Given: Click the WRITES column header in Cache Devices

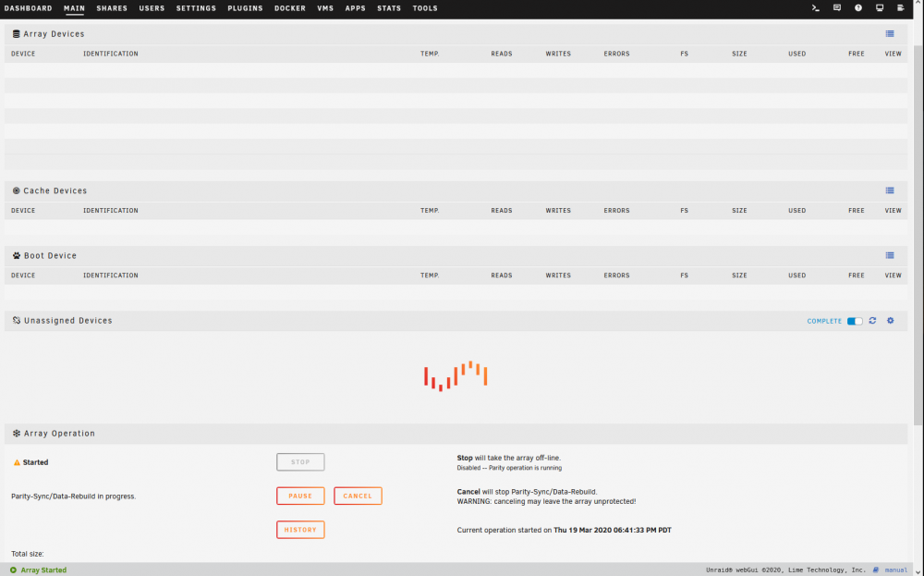Looking at the screenshot, I should click(558, 211).
